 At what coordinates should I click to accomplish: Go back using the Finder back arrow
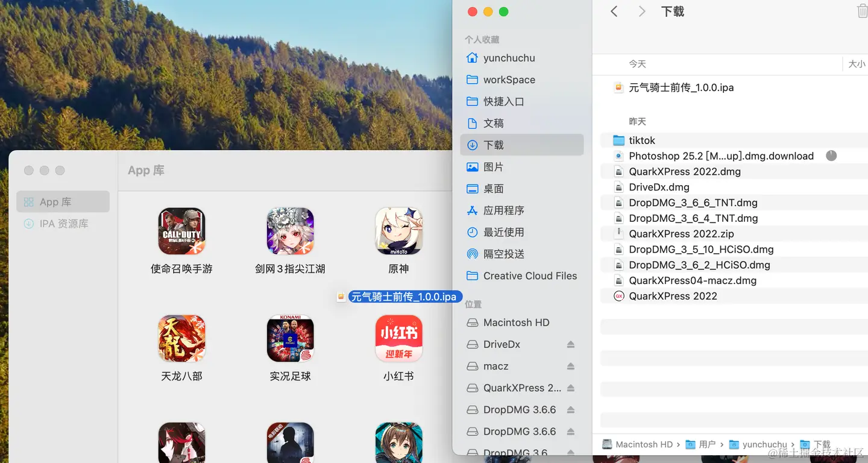(614, 11)
